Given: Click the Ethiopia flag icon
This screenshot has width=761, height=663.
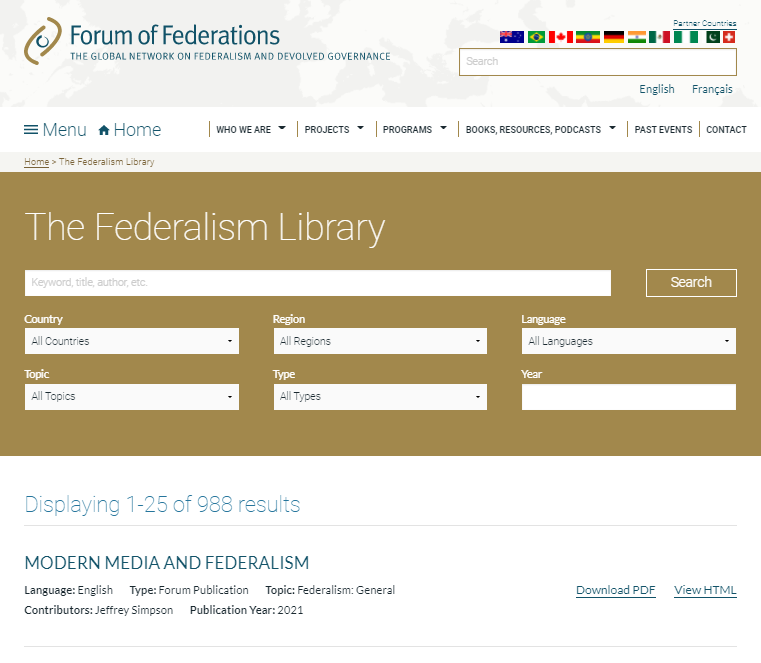Looking at the screenshot, I should pyautogui.click(x=588, y=37).
